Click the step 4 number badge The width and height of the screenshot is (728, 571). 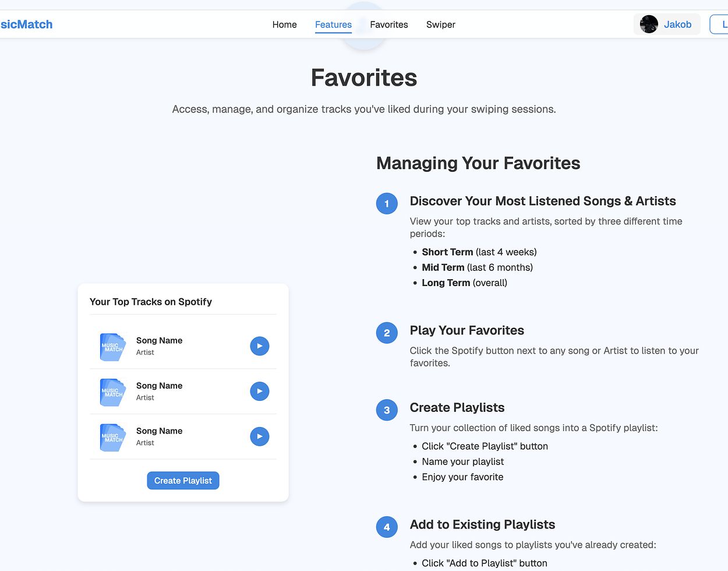387,527
